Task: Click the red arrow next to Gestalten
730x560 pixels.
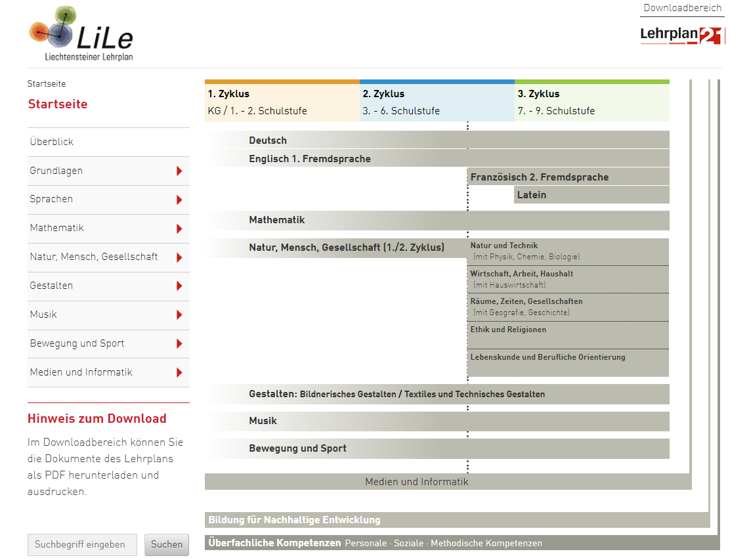Action: click(x=179, y=286)
